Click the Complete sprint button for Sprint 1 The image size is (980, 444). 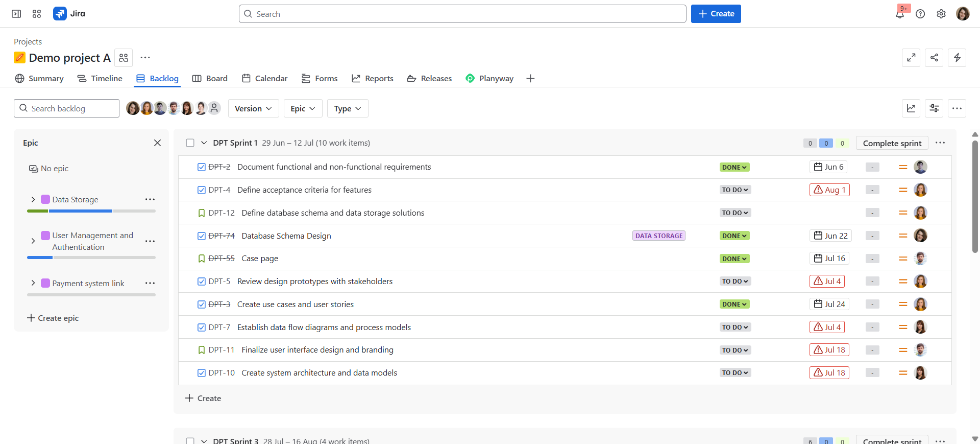(x=892, y=143)
